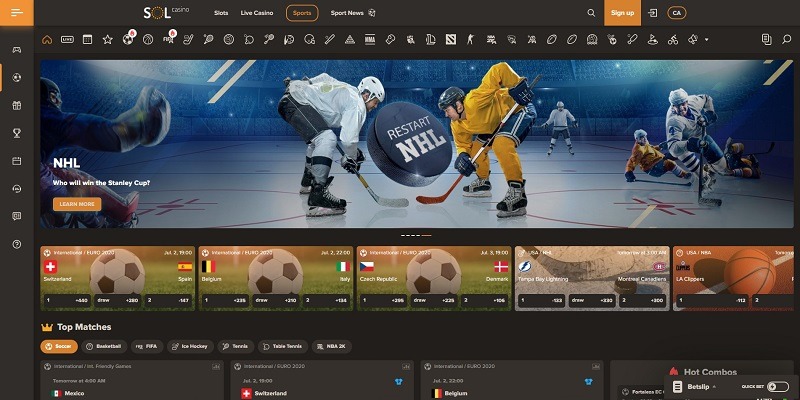Open the calendar schedule icon in sports bar
The width and height of the screenshot is (800, 400).
(87, 39)
